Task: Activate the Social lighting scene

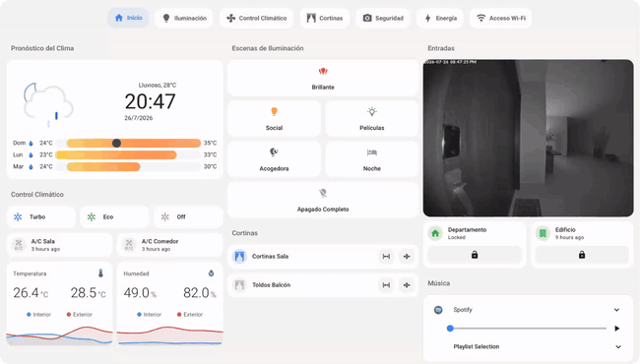Action: pyautogui.click(x=275, y=119)
